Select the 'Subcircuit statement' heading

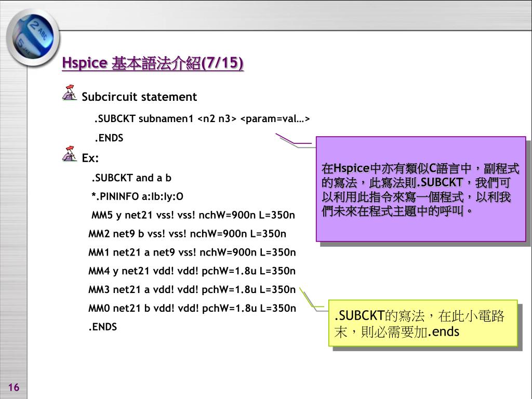click(139, 97)
